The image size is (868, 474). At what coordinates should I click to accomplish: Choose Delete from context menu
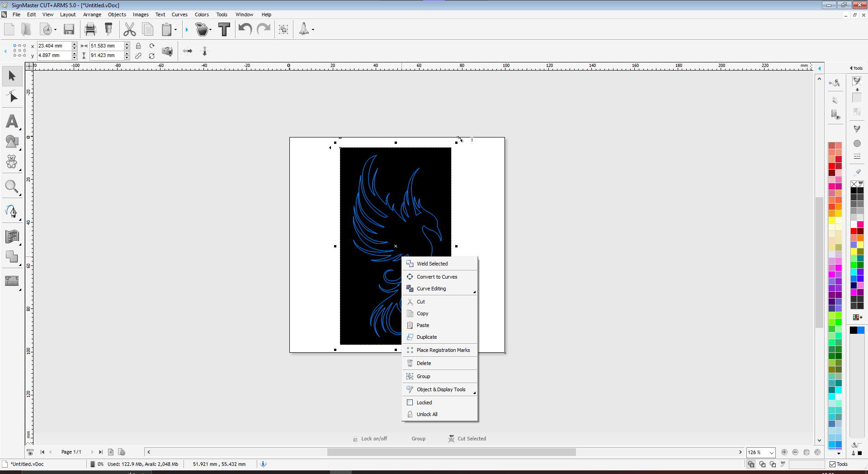click(x=440, y=363)
